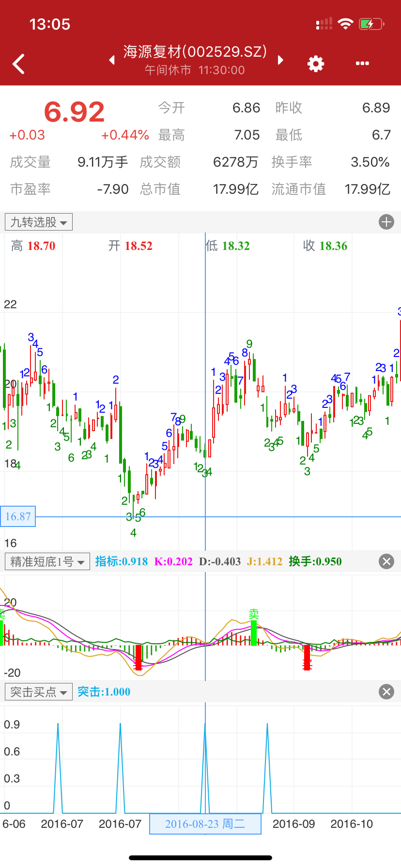Tap the back arrow icon

point(19,64)
